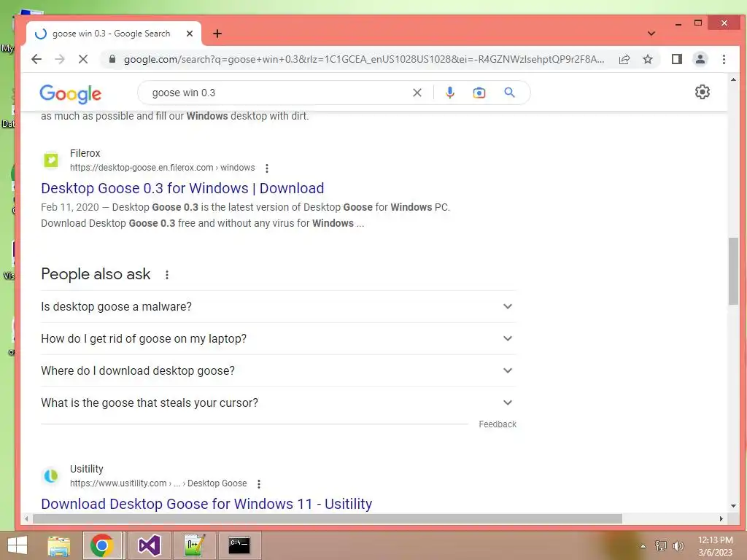Viewport: 747px width, 560px height.
Task: Search by voice with the microphone
Action: (449, 93)
